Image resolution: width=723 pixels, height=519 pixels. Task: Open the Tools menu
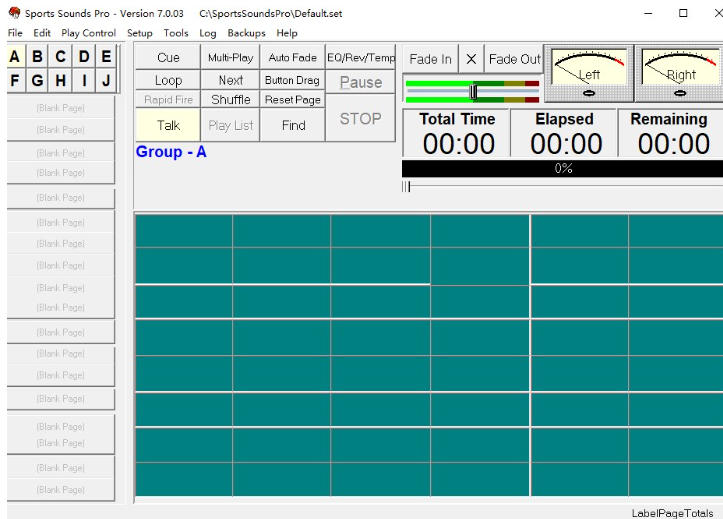176,33
